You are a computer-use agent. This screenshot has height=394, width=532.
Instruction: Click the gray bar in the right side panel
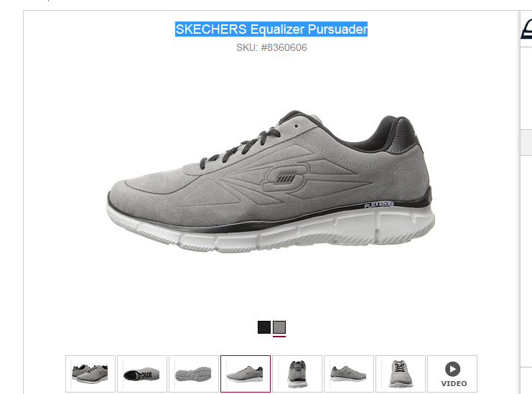point(526,142)
